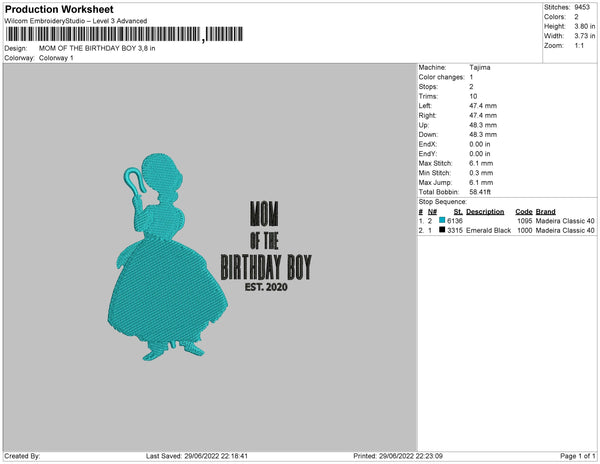This screenshot has height=464, width=600.
Task: Click the 'Last Saved: 29/06/2022' timestamp
Action: 197,456
